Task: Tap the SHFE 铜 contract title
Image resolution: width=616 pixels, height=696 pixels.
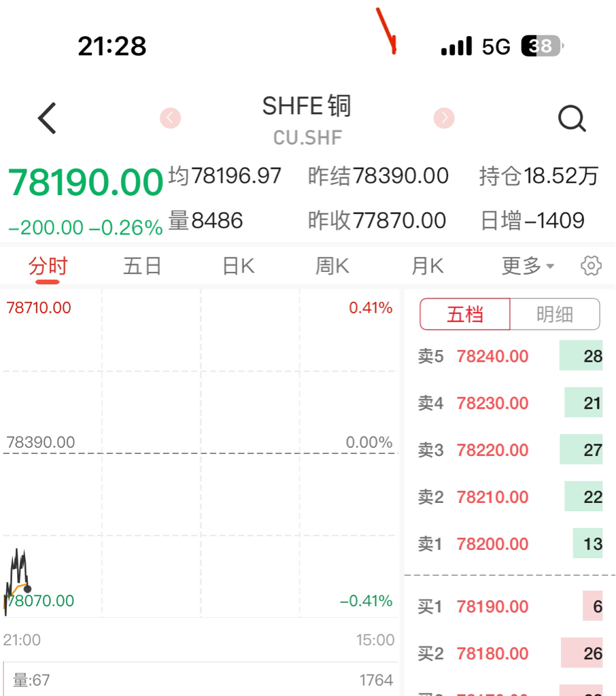Action: coord(307,106)
